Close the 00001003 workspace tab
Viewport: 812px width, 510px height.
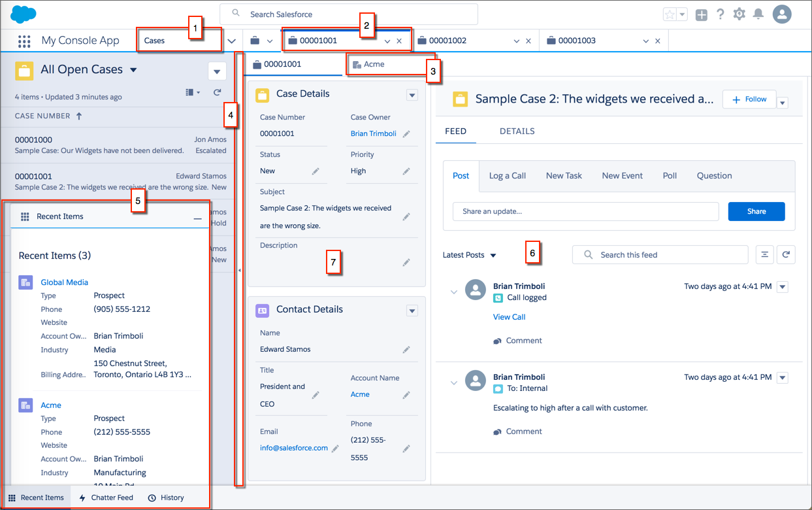click(x=657, y=41)
